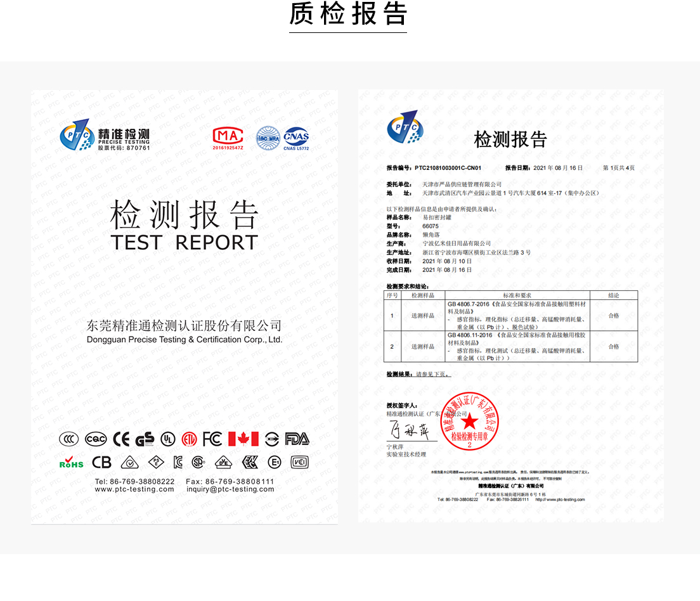This screenshot has width=700, height=601.
Task: Select the KC certification mark
Action: click(x=178, y=463)
